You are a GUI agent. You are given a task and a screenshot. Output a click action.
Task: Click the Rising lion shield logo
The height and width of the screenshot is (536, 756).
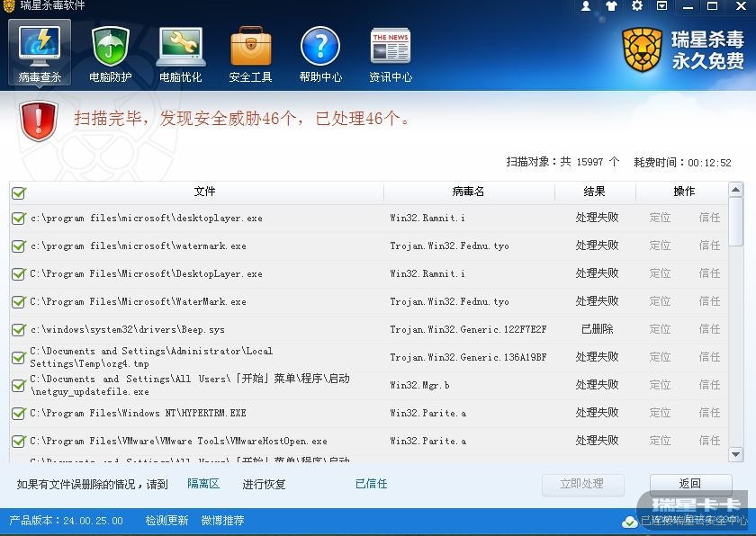[642, 49]
